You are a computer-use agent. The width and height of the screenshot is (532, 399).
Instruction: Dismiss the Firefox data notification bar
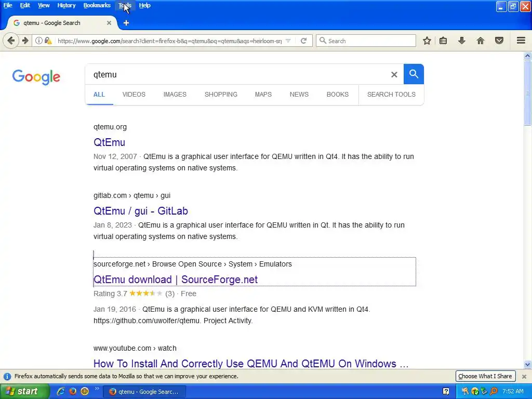524,376
